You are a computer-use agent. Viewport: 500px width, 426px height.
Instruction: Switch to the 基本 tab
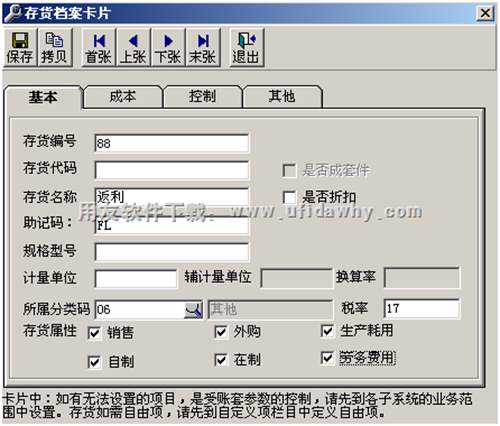[43, 97]
